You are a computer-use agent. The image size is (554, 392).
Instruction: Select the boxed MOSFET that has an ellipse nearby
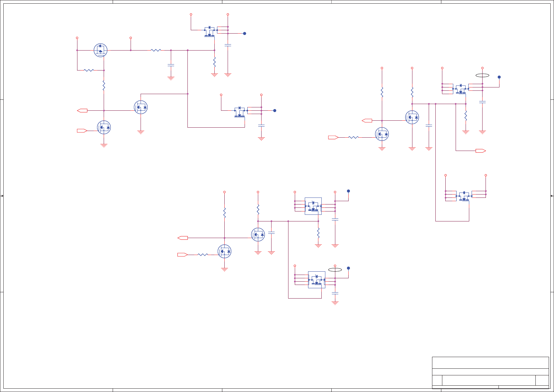317,280
